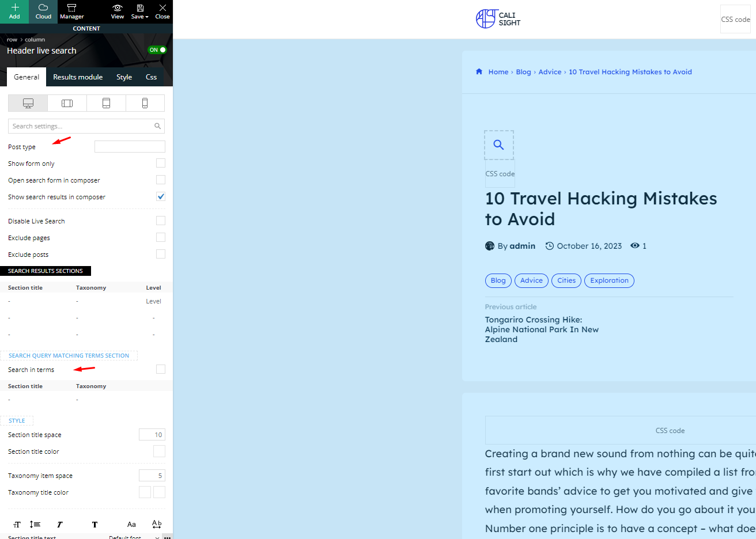Click the admin author link
The height and width of the screenshot is (539, 756).
coord(523,246)
